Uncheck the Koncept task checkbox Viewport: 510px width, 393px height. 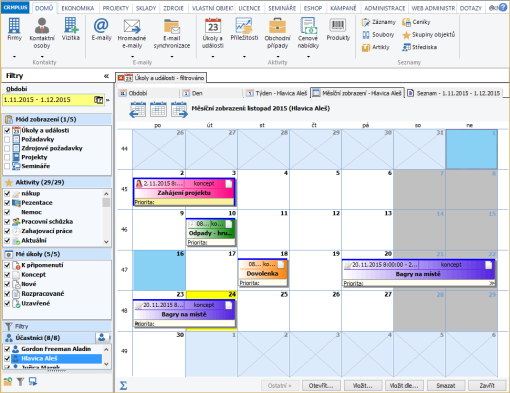tap(7, 275)
